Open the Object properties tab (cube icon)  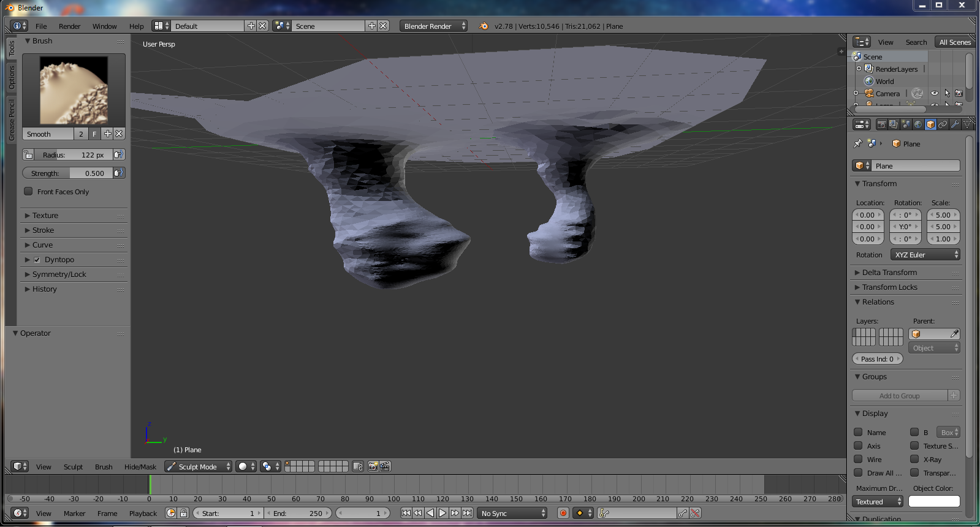[930, 124]
